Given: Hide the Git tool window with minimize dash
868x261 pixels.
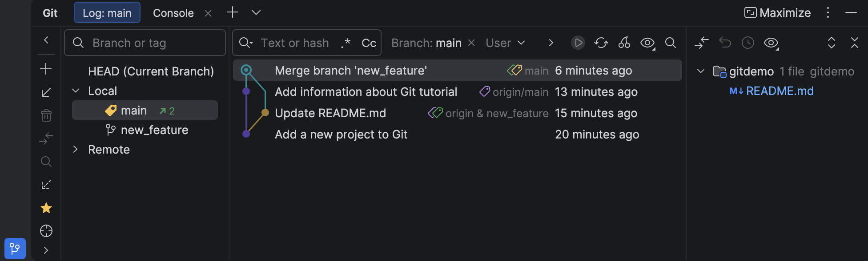Looking at the screenshot, I should (851, 12).
